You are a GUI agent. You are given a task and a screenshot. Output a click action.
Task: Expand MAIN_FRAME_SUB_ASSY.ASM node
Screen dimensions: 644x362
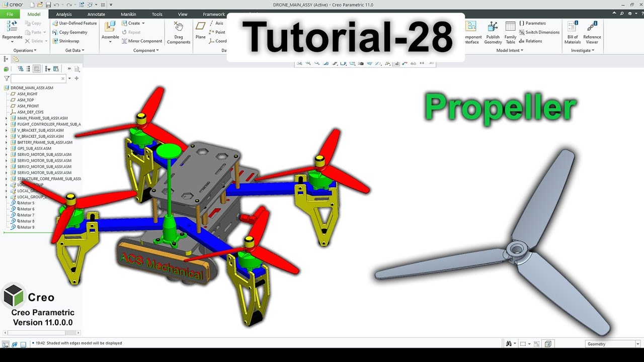tap(7, 118)
